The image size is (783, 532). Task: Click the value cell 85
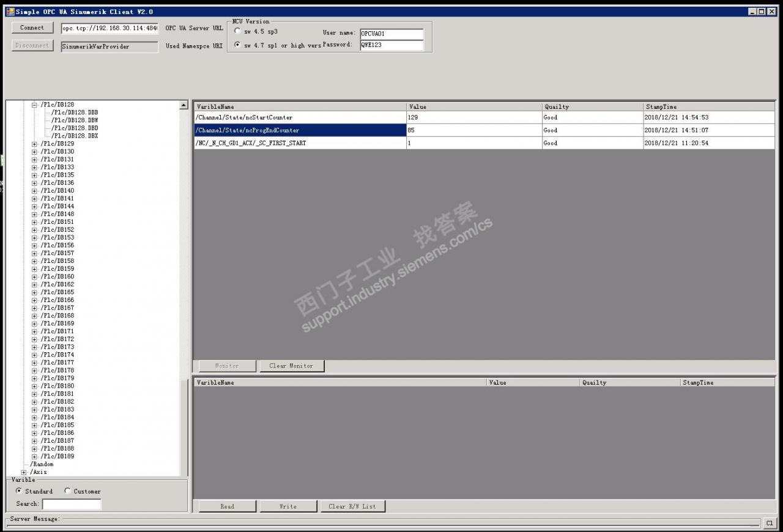tap(474, 130)
